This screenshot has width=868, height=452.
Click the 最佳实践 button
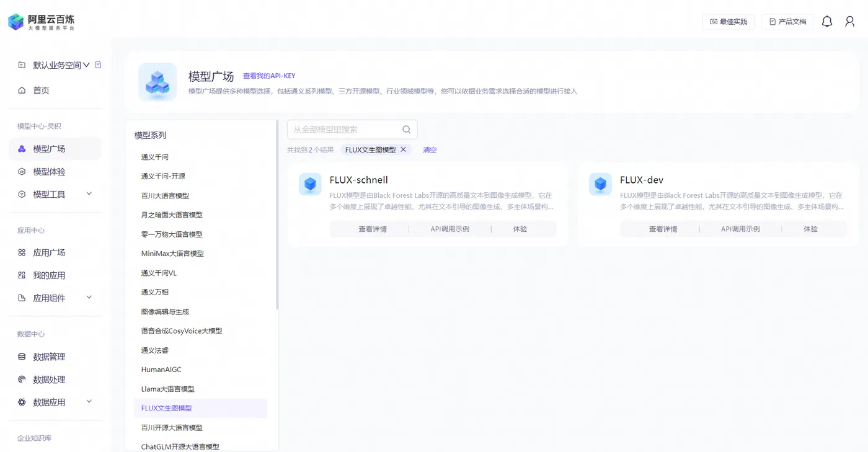[728, 22]
